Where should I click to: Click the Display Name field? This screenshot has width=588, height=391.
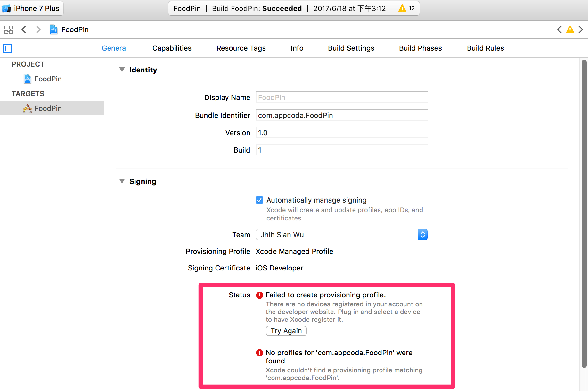click(342, 97)
